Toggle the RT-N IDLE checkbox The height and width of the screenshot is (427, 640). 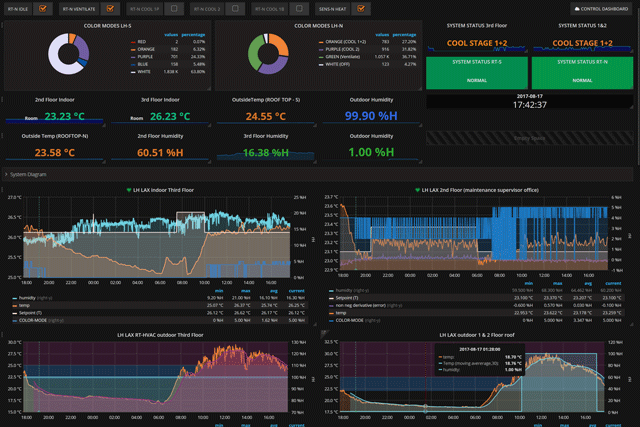[43, 9]
